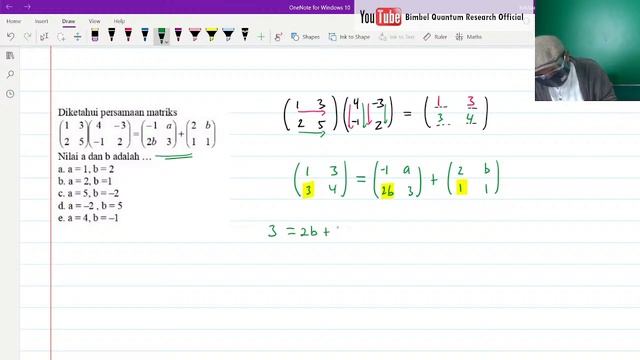Select the yellow highlighter
The width and height of the screenshot is (640, 360).
pyautogui.click(x=212, y=35)
